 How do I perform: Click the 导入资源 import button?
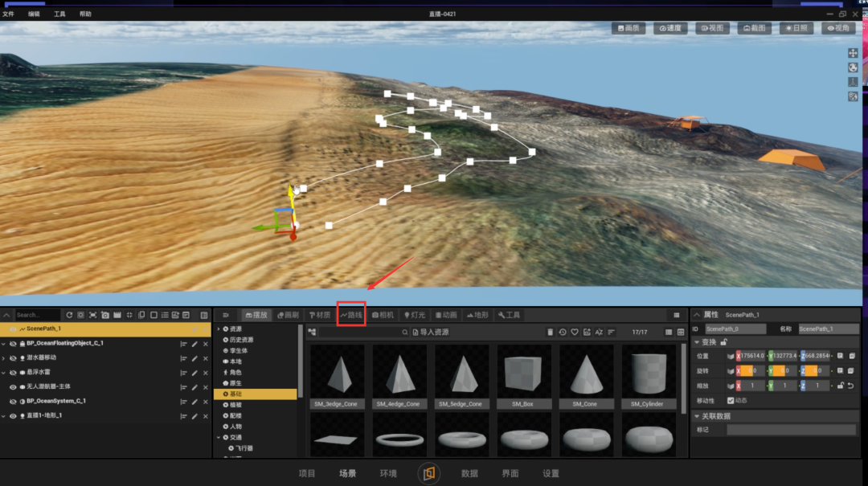[x=430, y=332]
